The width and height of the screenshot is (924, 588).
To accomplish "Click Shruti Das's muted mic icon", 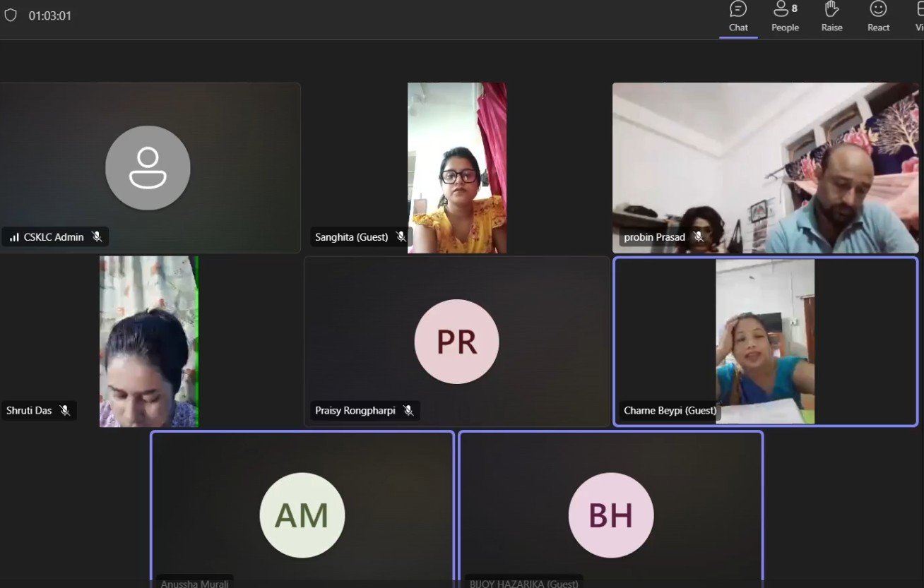I will point(65,410).
